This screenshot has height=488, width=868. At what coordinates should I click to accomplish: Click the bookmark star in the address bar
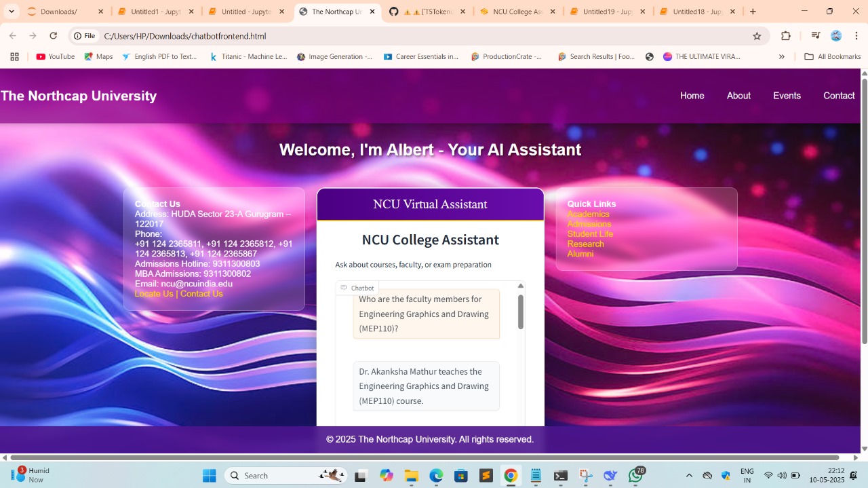click(757, 35)
